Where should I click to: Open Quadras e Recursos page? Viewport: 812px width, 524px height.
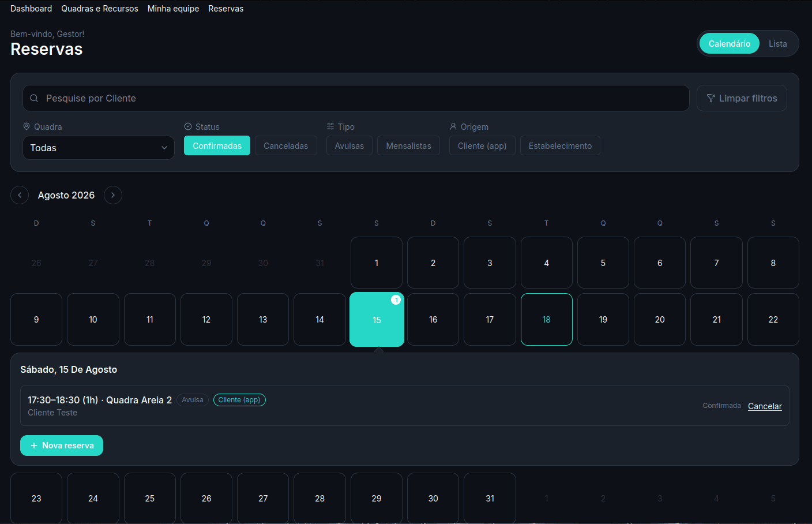click(100, 9)
